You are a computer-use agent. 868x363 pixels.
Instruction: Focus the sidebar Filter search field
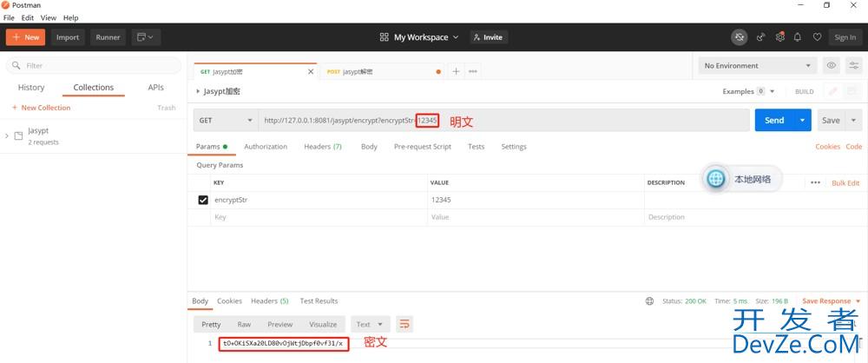pyautogui.click(x=94, y=65)
